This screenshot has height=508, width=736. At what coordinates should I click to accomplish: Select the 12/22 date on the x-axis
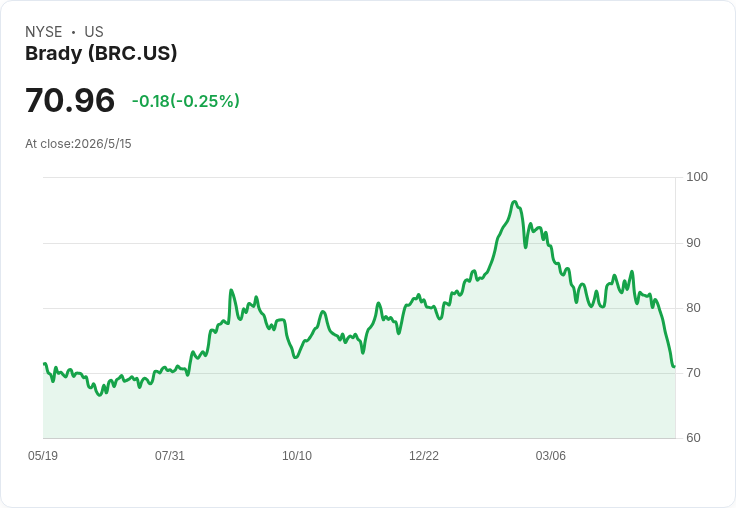(424, 455)
